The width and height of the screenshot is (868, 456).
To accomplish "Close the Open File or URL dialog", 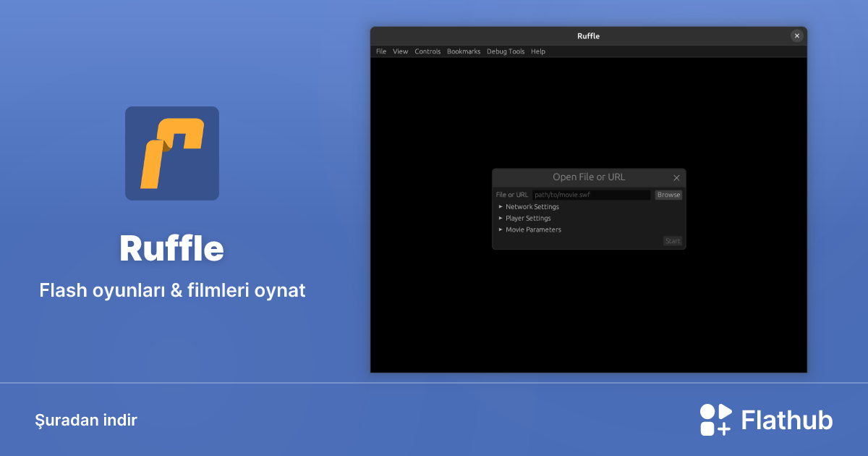I will point(676,177).
